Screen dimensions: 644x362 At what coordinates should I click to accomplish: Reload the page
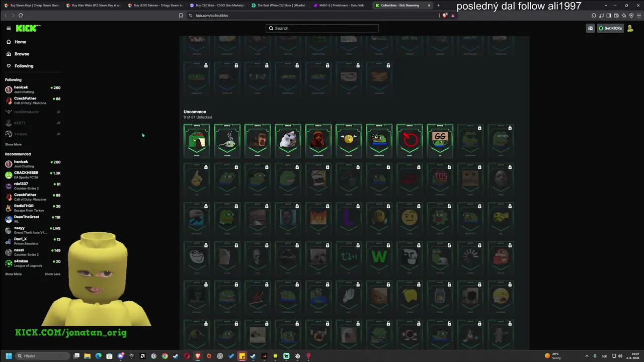[x=21, y=16]
